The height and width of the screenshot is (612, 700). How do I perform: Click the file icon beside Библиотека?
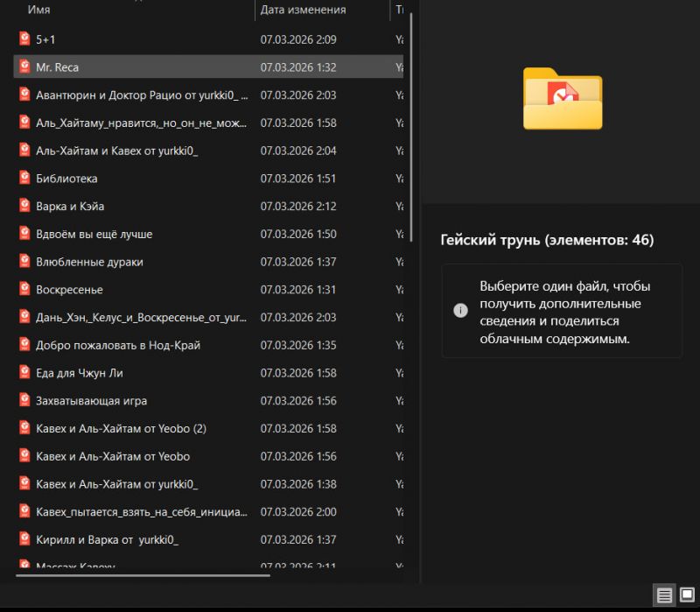click(x=24, y=178)
